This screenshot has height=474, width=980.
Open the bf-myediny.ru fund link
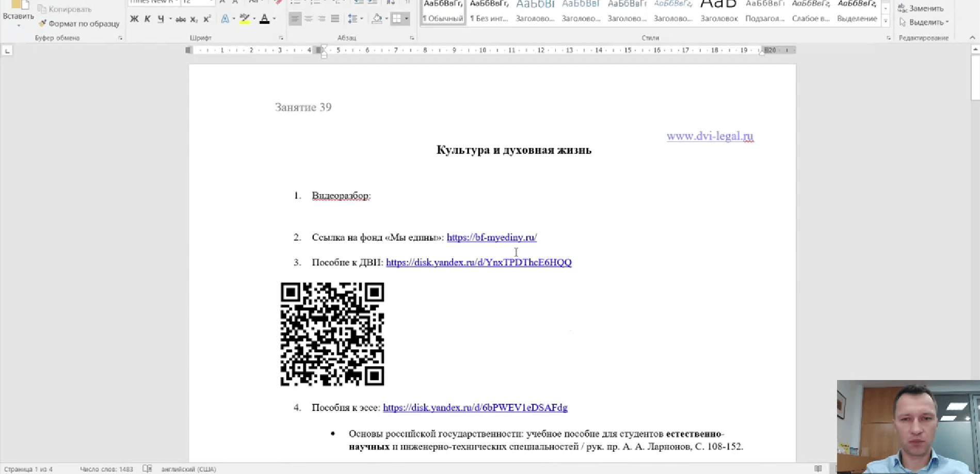click(x=491, y=238)
